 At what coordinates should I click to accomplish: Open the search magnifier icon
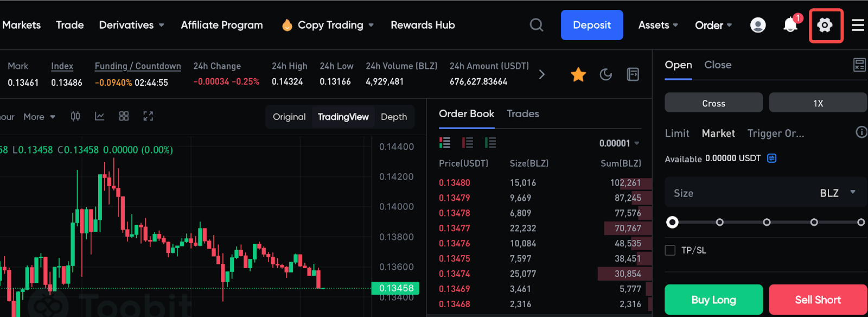pyautogui.click(x=537, y=25)
